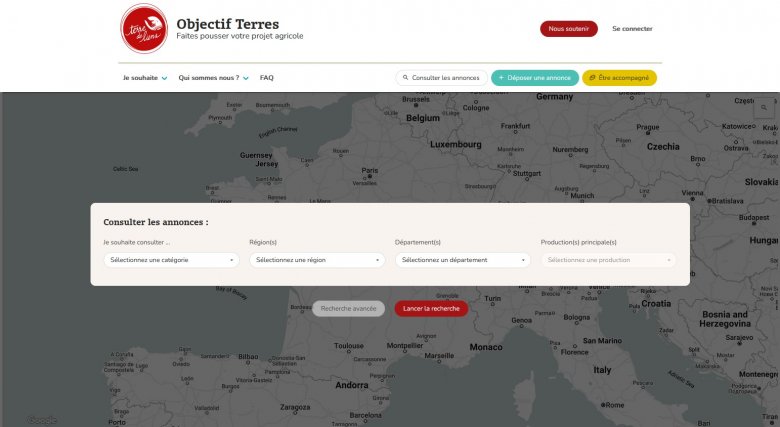Screen dimensions: 780x427
Task: Click Monaco label on the map
Action: (x=486, y=347)
